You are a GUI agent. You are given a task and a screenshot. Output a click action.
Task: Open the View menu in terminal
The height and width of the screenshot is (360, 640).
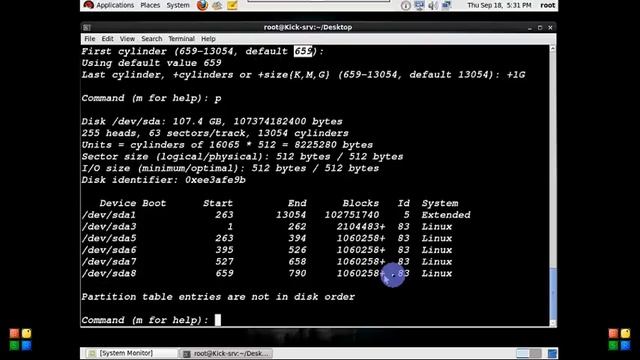point(127,39)
